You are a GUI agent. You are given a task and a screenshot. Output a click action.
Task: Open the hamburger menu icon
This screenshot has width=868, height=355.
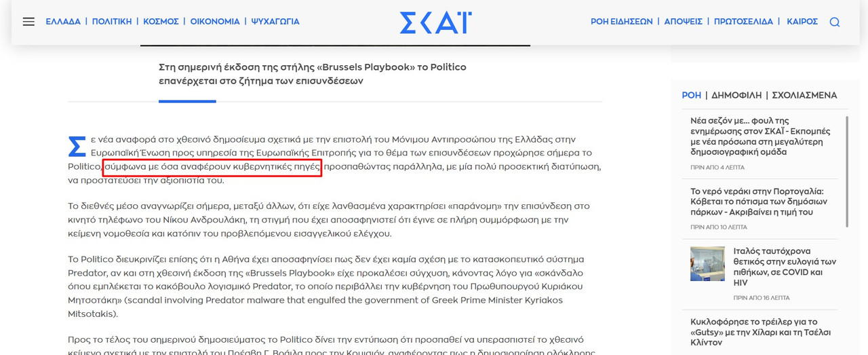pos(28,22)
